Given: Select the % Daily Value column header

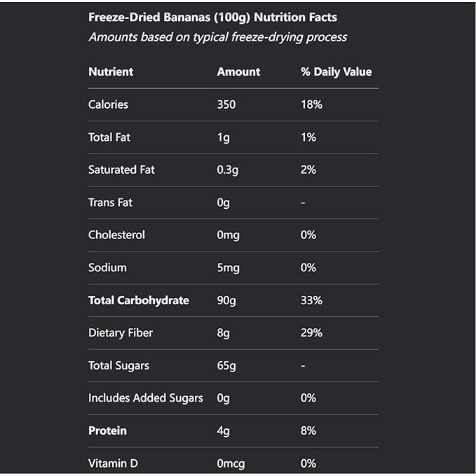Looking at the screenshot, I should click(x=336, y=72).
